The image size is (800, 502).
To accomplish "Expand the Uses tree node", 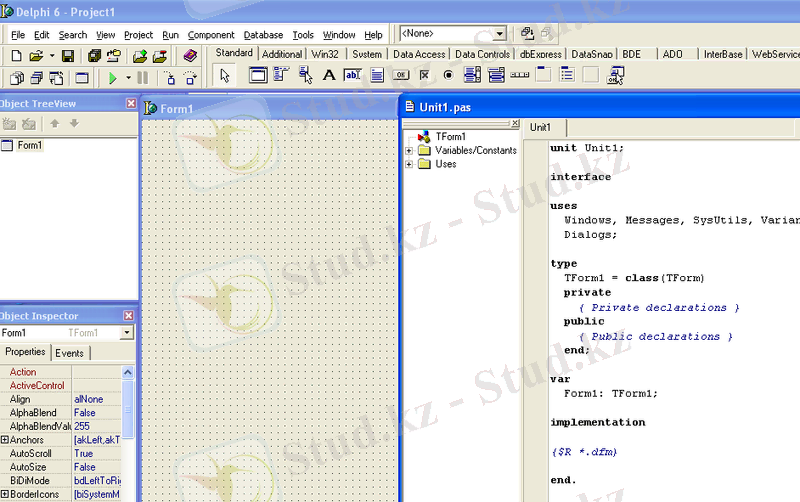I will (409, 164).
